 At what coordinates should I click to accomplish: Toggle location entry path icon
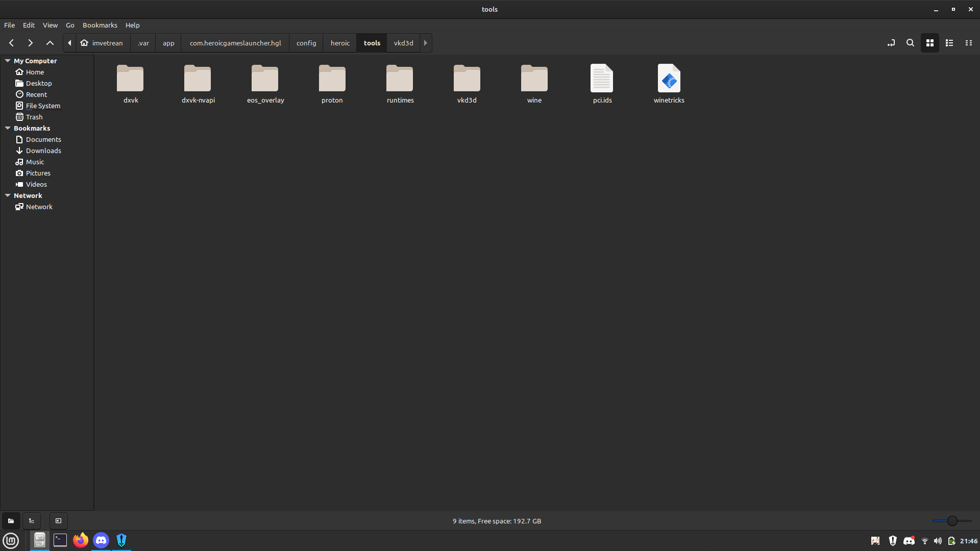point(891,43)
